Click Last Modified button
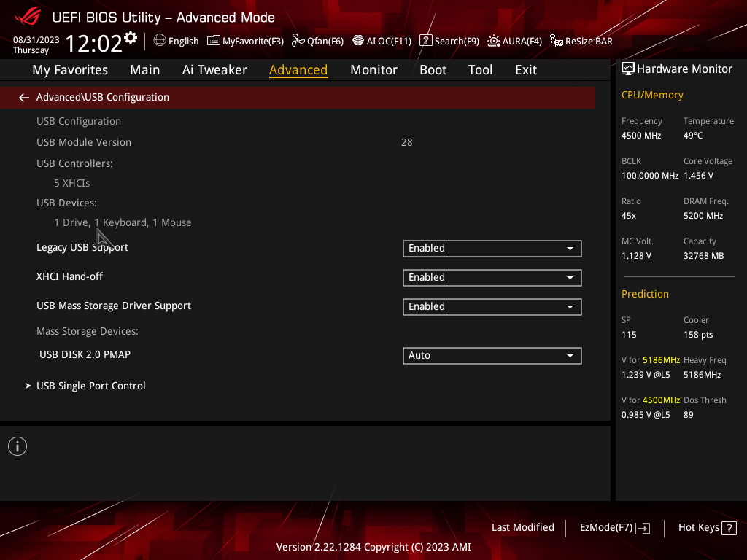Viewport: 747px width, 560px height. coord(522,528)
